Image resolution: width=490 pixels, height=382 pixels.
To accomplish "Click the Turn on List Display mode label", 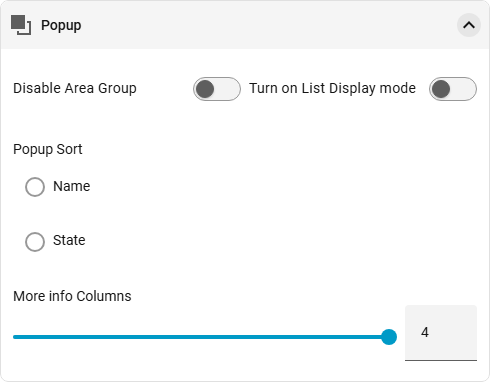I will click(333, 88).
